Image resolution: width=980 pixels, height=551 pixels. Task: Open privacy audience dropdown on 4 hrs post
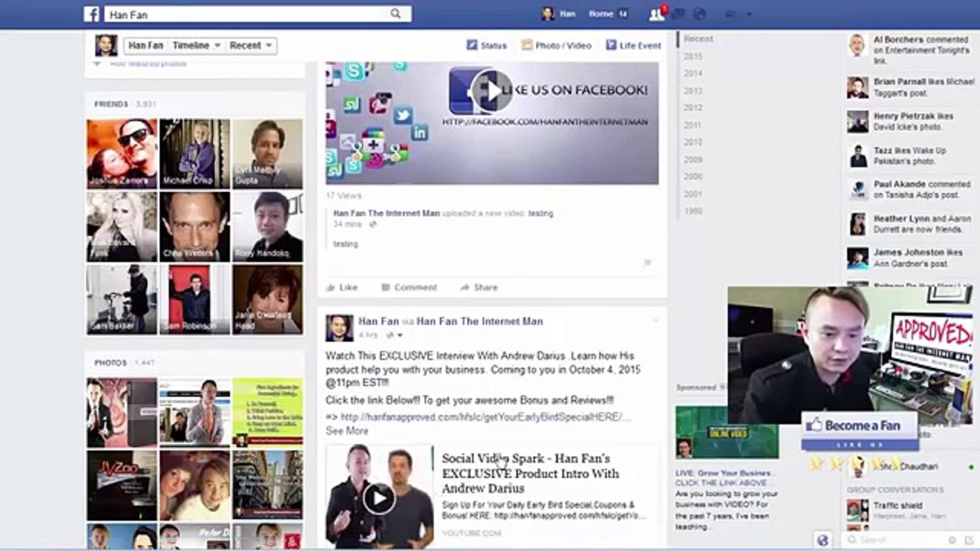coord(394,335)
